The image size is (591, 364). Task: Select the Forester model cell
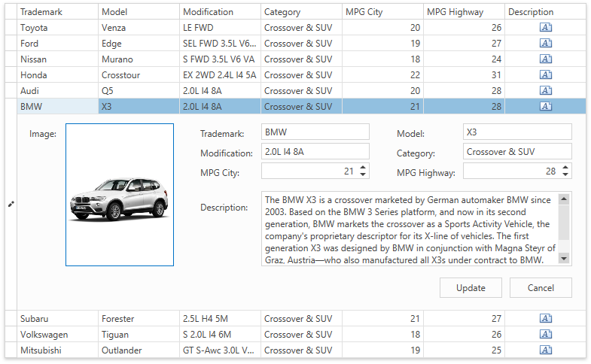pos(139,319)
